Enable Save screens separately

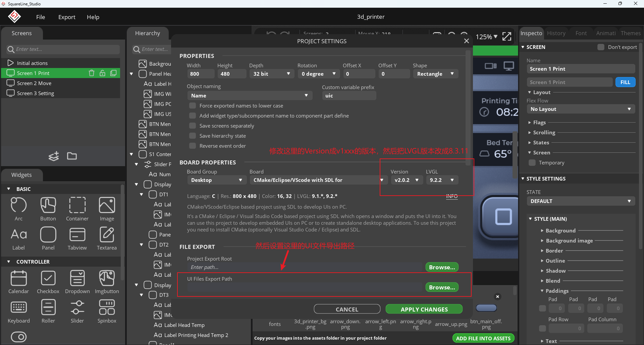tap(193, 126)
